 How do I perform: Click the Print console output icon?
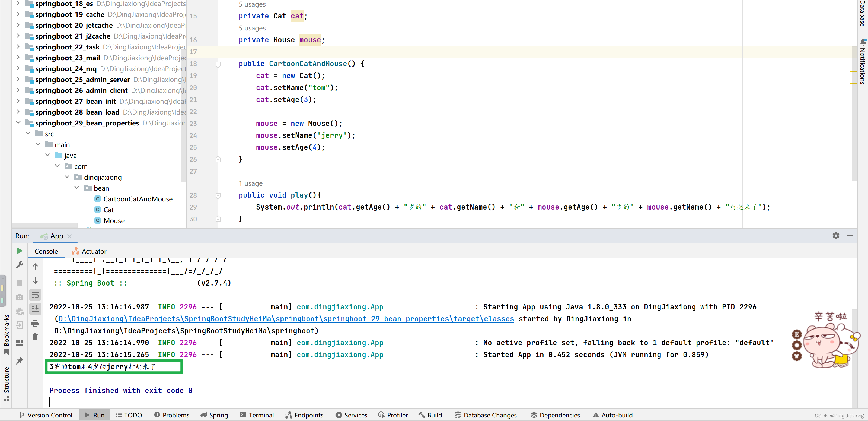35,323
